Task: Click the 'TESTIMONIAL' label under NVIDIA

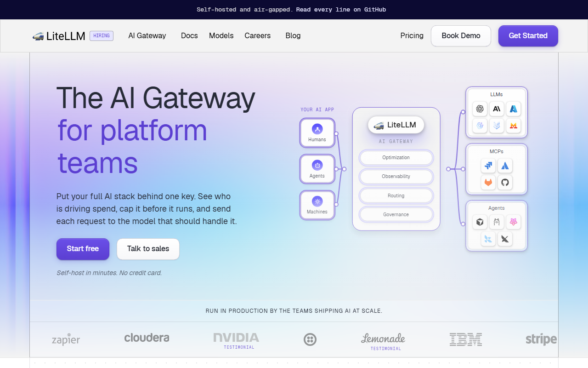Action: (x=239, y=347)
